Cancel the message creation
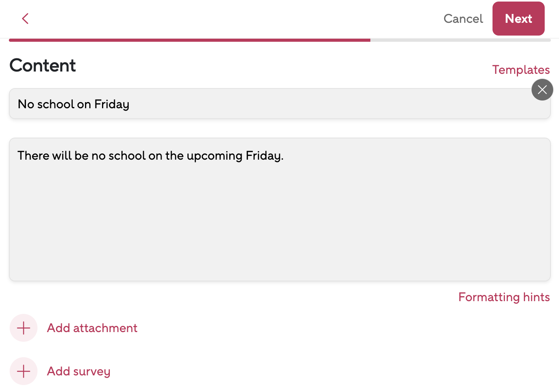Image resolution: width=559 pixels, height=392 pixels. [x=463, y=19]
